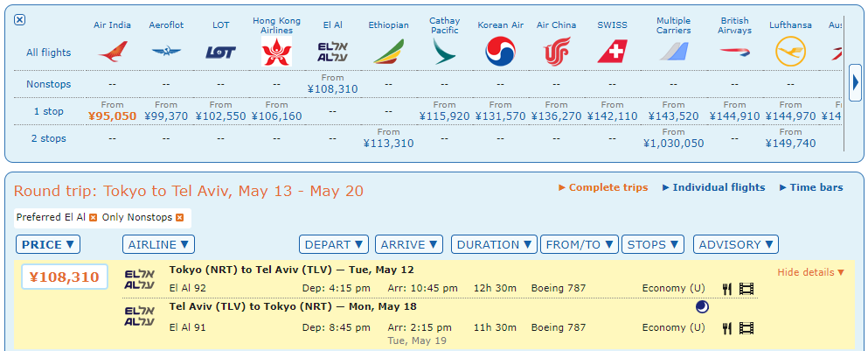Select the Lufthansa crane logo
This screenshot has width=868, height=351.
pyautogui.click(x=790, y=53)
